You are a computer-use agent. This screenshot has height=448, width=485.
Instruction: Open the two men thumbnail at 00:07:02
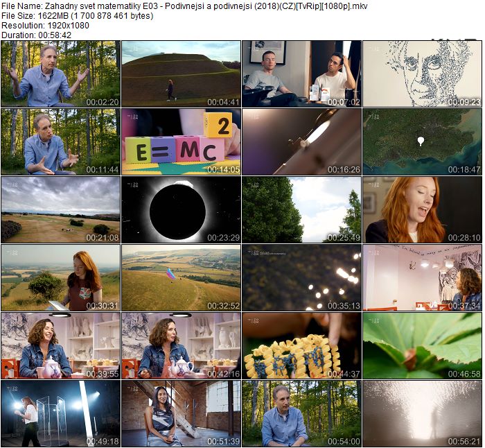click(301, 74)
